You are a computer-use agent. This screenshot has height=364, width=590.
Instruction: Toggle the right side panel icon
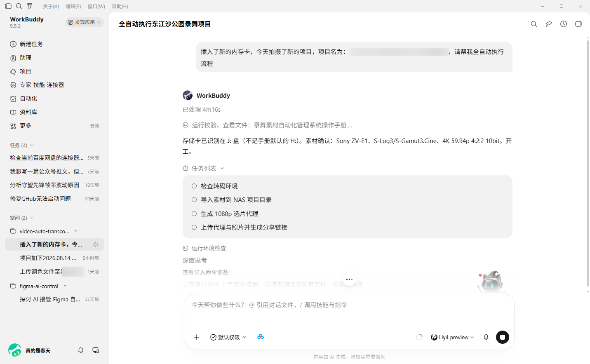click(578, 24)
